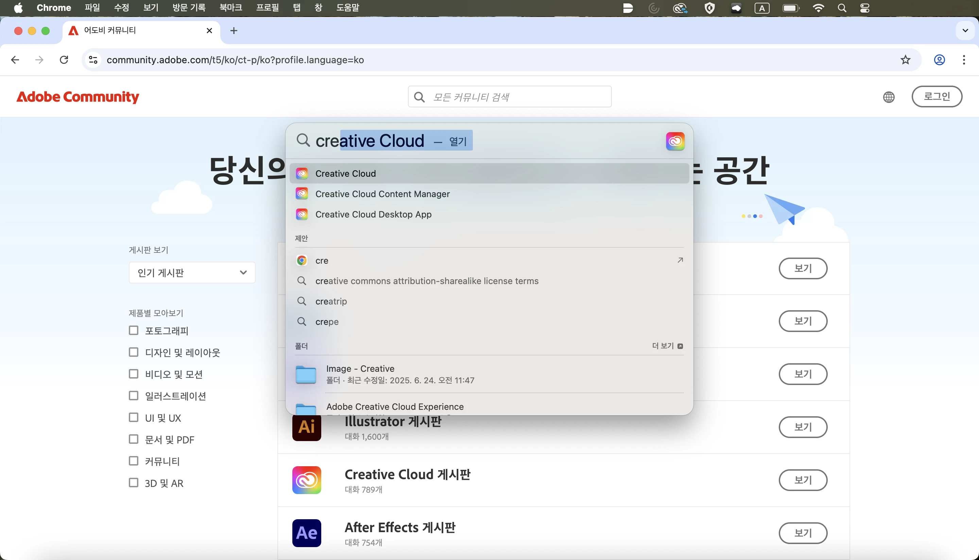Enable the 비디오 및 모션 filter checkbox

pos(134,374)
